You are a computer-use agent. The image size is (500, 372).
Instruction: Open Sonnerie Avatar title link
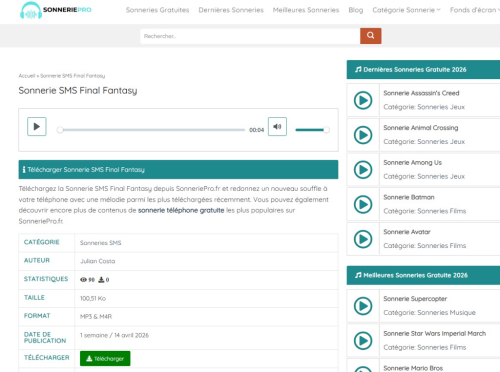pyautogui.click(x=407, y=232)
